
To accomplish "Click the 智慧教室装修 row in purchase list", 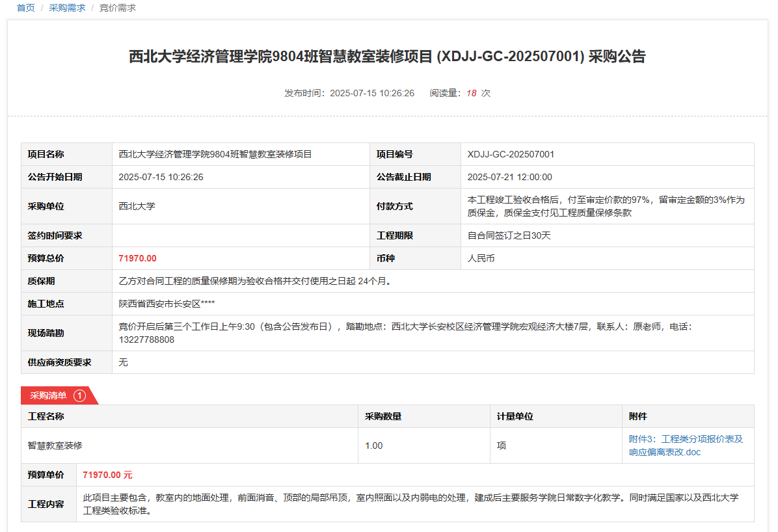I will point(55,446).
